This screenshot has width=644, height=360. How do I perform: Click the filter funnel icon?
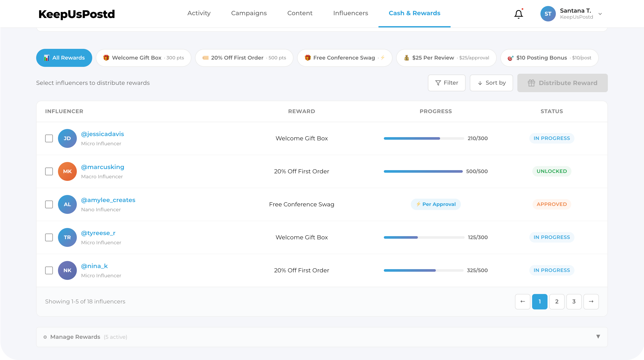coord(438,83)
